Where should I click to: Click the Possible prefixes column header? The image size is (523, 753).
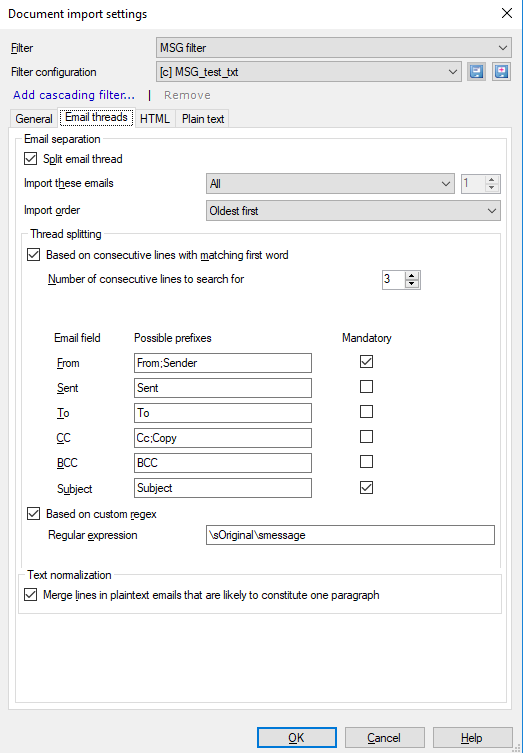(x=172, y=338)
